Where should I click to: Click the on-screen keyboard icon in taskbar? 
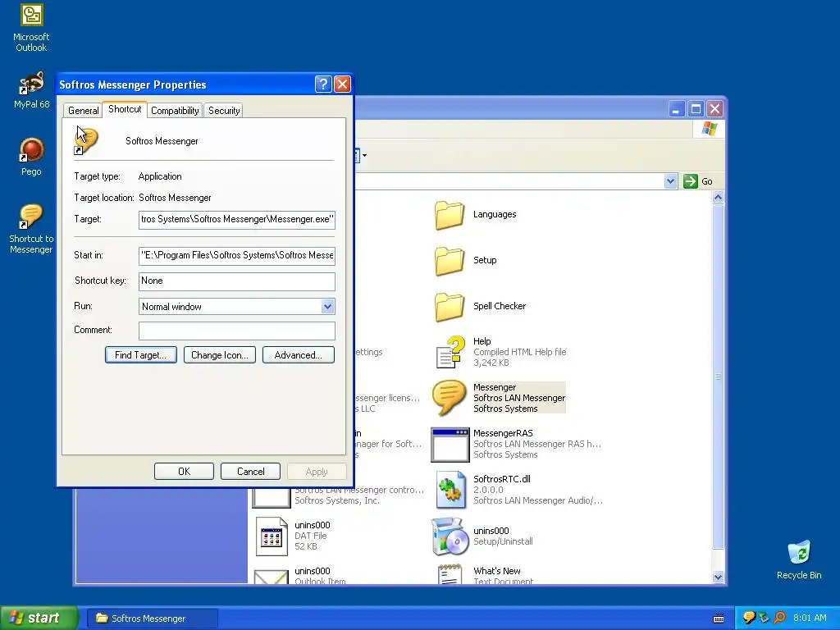(x=719, y=619)
